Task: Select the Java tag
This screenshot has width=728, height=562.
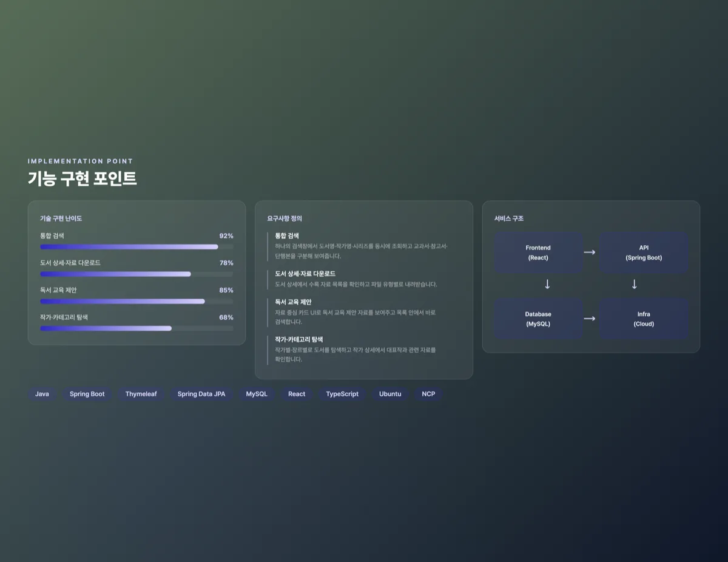Action: [x=42, y=394]
